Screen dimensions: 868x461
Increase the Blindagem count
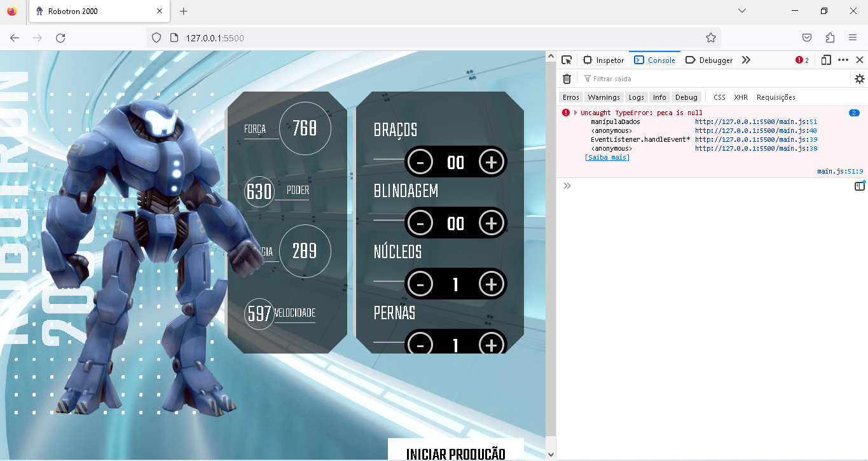[x=491, y=223]
